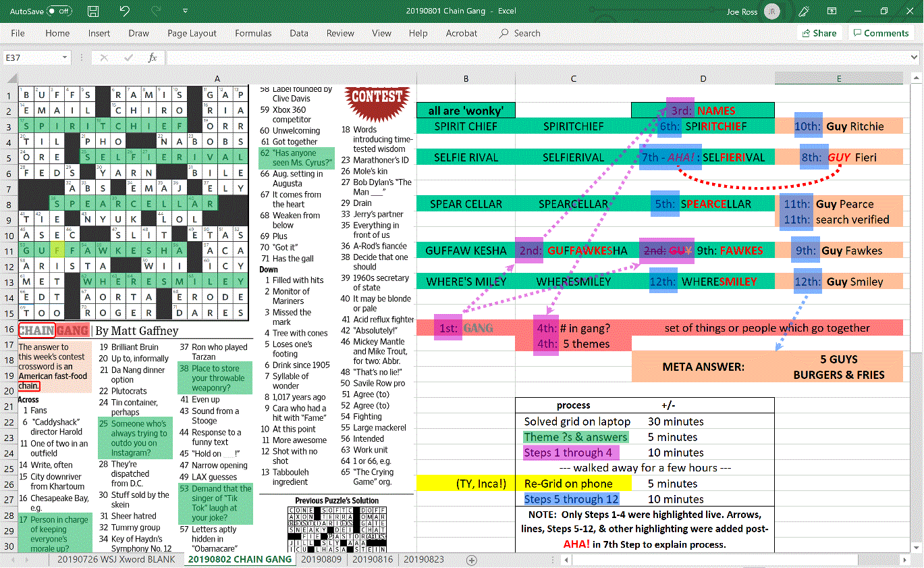Select 'Steps 5 through 12' cell
The width and height of the screenshot is (924, 568).
(x=573, y=499)
